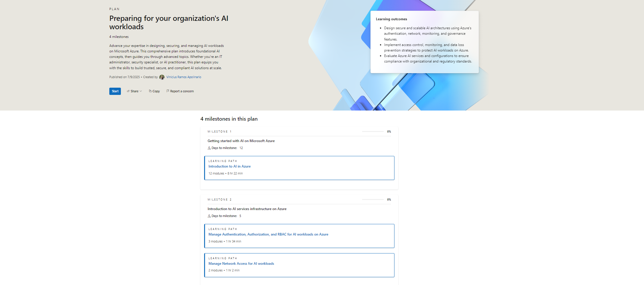Click the plan title "Preparing for your organization's AI workloads"
The image size is (644, 285).
pos(169,23)
